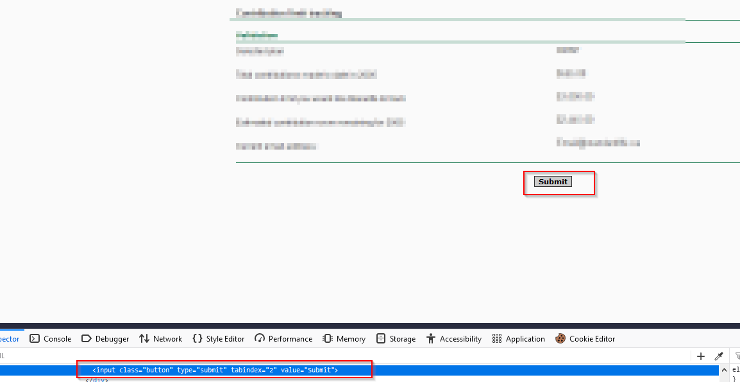Open the Accessibility tab
Image resolution: width=740 pixels, height=382 pixels.
454,339
